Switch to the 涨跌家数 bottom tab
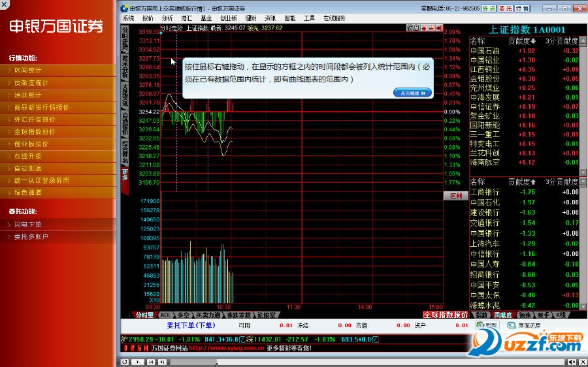This screenshot has height=367, width=588. click(x=239, y=315)
